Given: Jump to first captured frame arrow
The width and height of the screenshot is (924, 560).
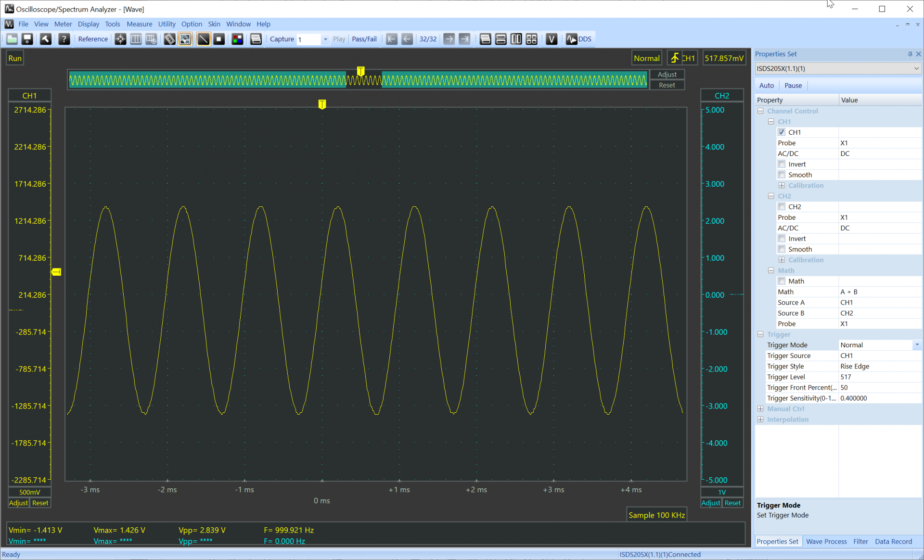Looking at the screenshot, I should (x=392, y=39).
